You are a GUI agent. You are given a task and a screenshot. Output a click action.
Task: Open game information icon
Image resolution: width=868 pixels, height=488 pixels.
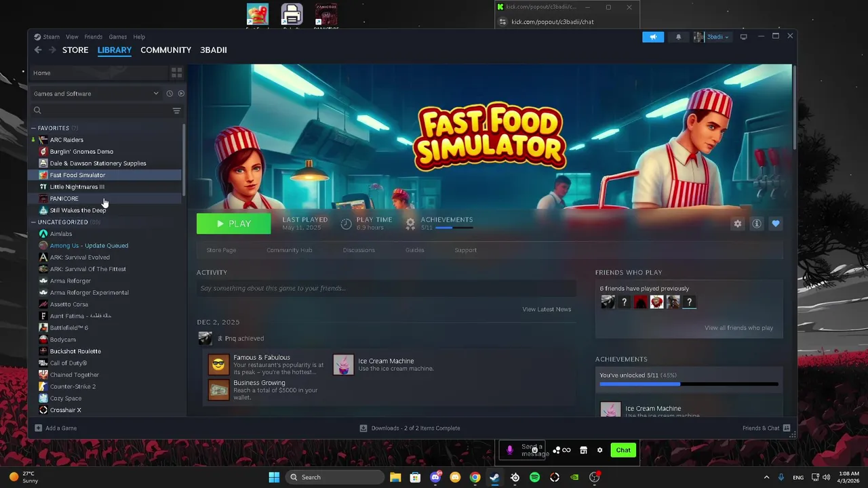pyautogui.click(x=757, y=224)
